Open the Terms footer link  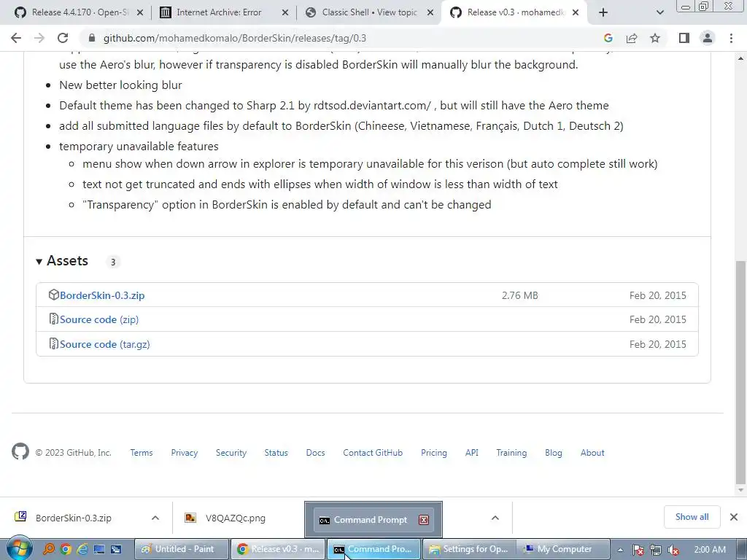click(142, 453)
